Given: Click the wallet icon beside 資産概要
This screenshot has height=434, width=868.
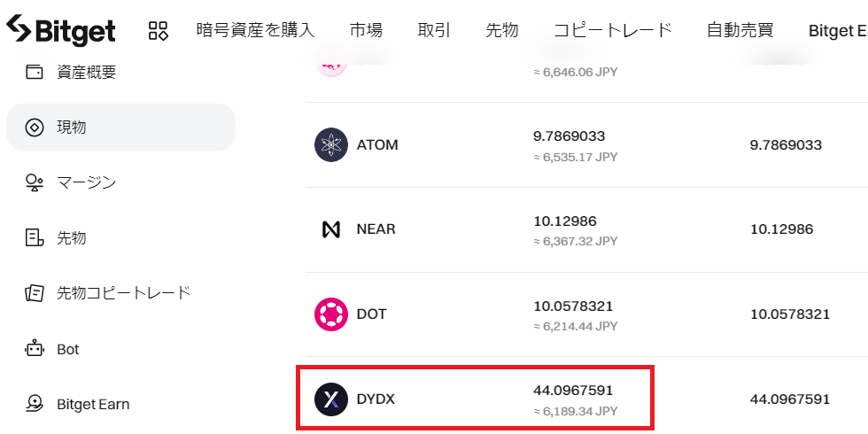Looking at the screenshot, I should coord(35,72).
